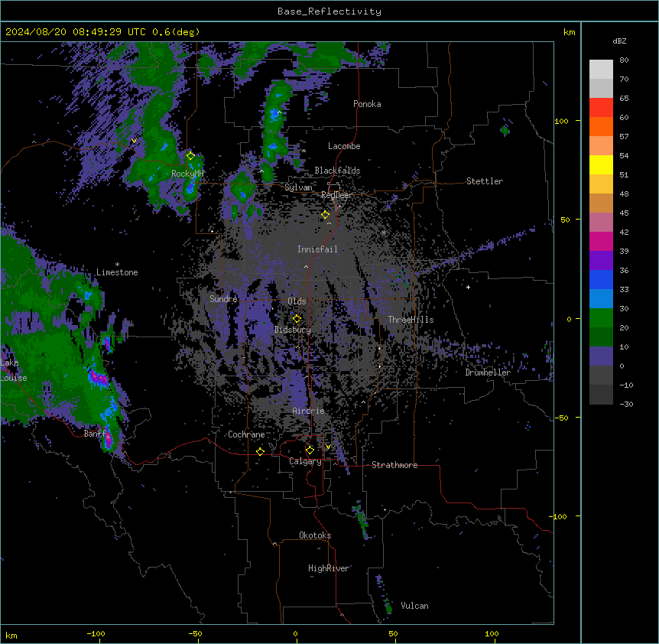Pick the pink 42-45 dBZ legend swatch

[601, 223]
